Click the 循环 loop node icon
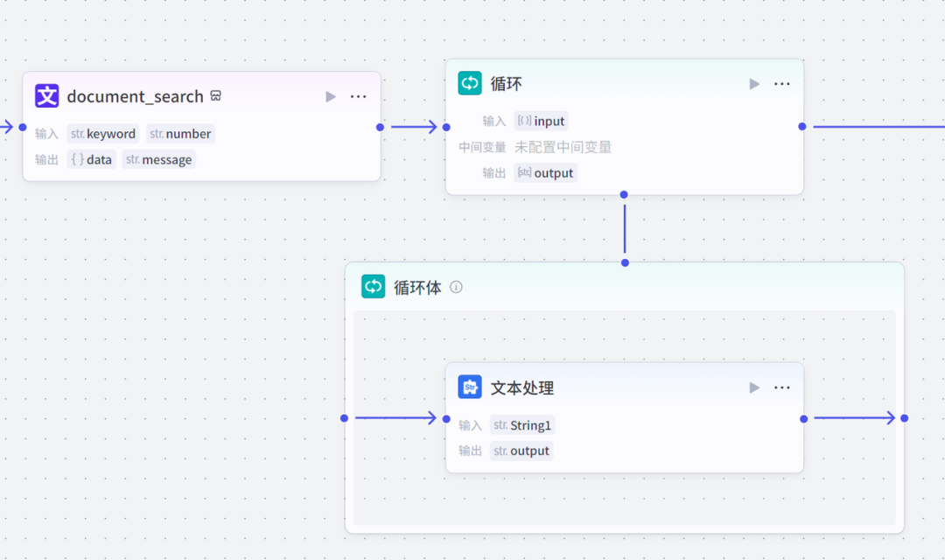Image resolution: width=945 pixels, height=560 pixels. pyautogui.click(x=470, y=84)
